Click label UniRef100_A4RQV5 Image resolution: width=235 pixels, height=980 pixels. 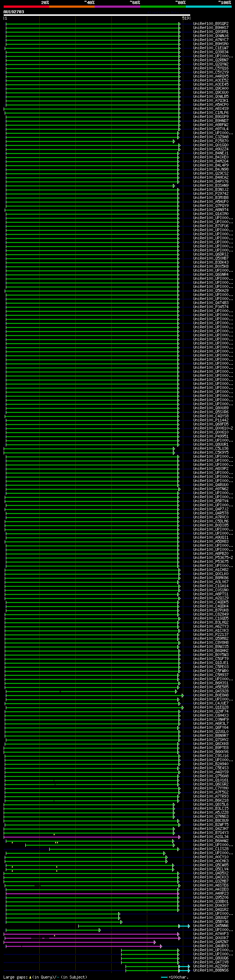(x=211, y=76)
